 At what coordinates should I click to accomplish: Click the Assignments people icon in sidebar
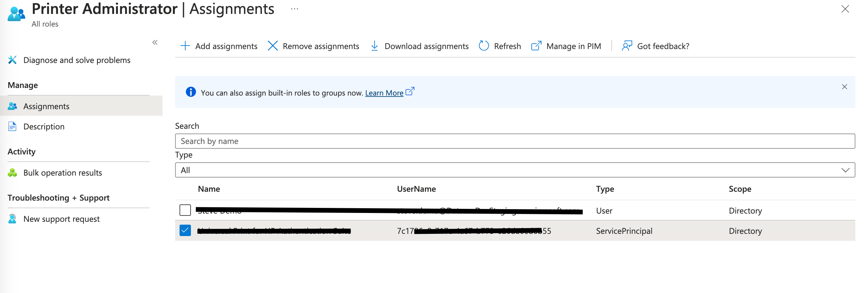[12, 106]
